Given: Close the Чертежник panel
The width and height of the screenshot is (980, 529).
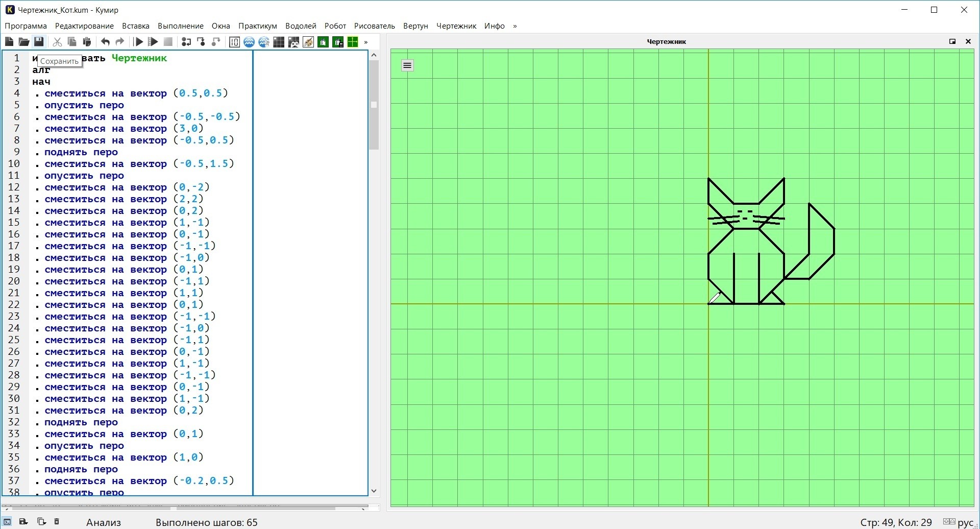Looking at the screenshot, I should [968, 41].
